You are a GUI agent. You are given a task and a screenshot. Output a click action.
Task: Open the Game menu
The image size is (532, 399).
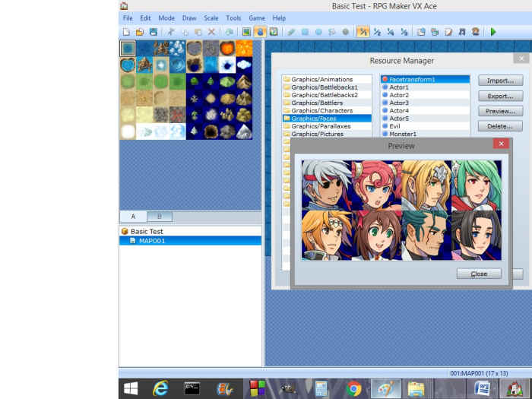(x=257, y=17)
